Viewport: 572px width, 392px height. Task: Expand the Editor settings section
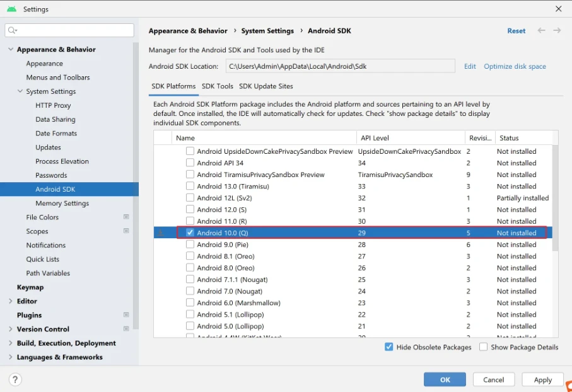11,301
